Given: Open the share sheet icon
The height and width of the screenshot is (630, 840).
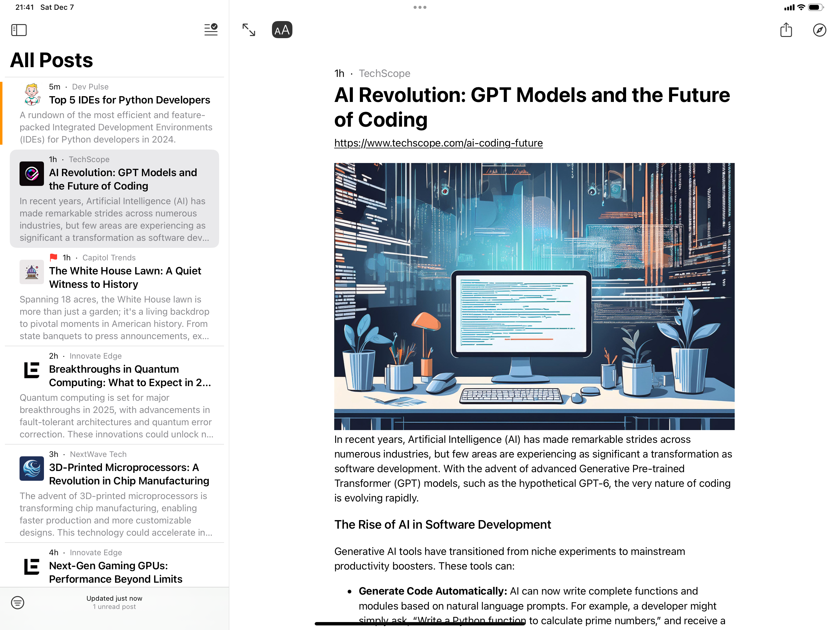Looking at the screenshot, I should [786, 30].
